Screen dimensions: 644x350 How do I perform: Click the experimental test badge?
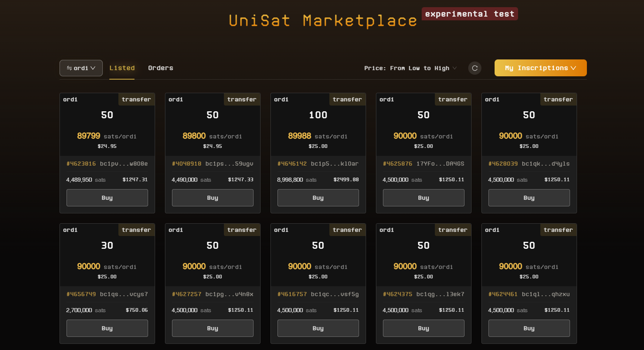pos(469,14)
